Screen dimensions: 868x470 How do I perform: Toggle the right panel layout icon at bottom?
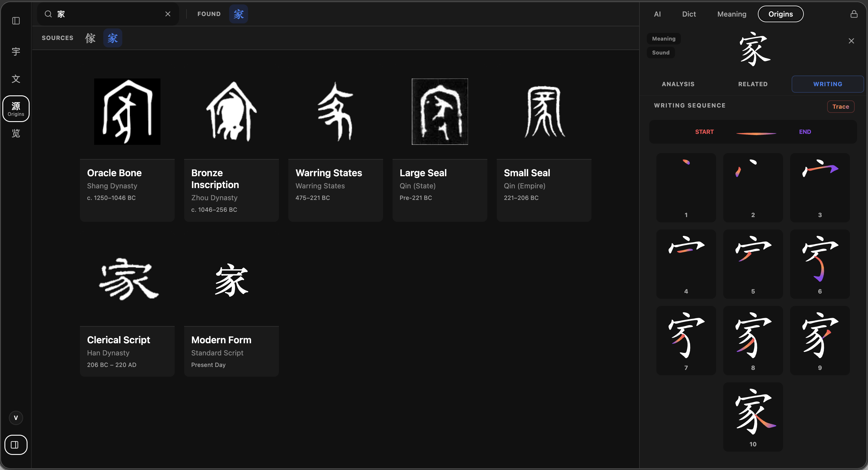[15, 445]
